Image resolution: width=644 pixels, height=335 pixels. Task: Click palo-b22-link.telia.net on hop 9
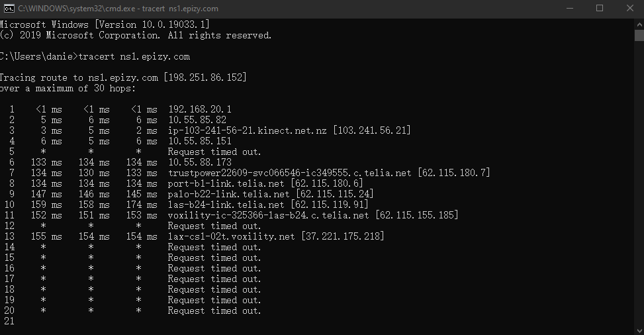[x=228, y=194]
